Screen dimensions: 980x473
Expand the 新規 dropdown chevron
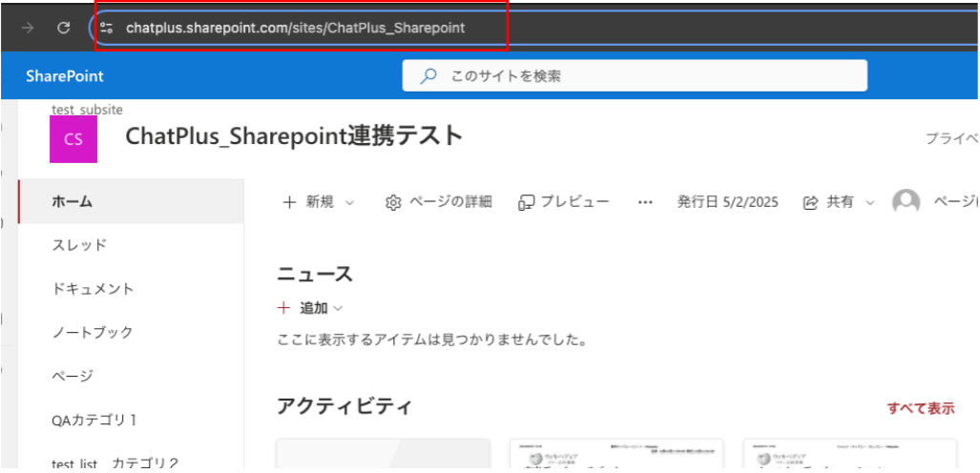pyautogui.click(x=350, y=202)
